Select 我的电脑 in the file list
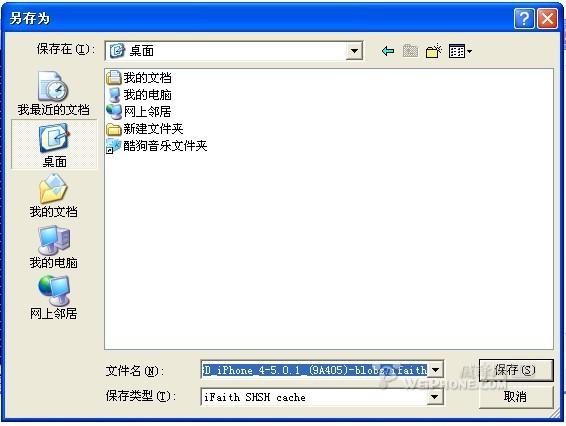Screen dimensions: 566x426 pyautogui.click(x=139, y=95)
